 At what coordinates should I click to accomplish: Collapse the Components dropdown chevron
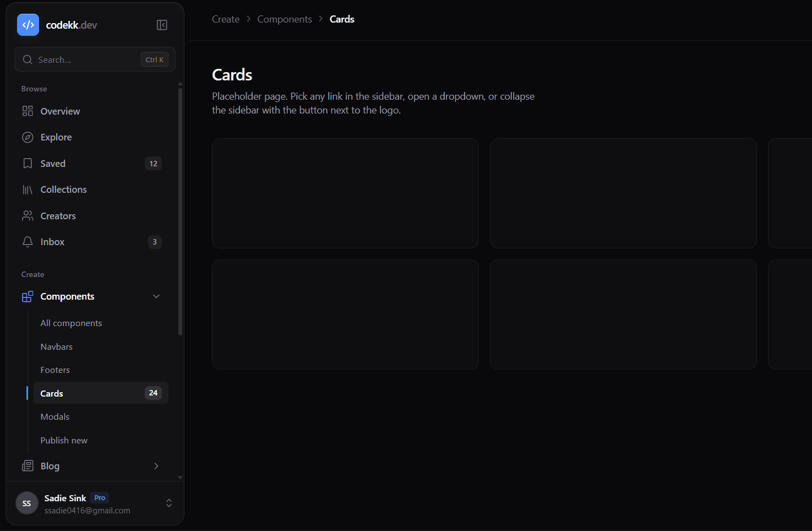156,296
